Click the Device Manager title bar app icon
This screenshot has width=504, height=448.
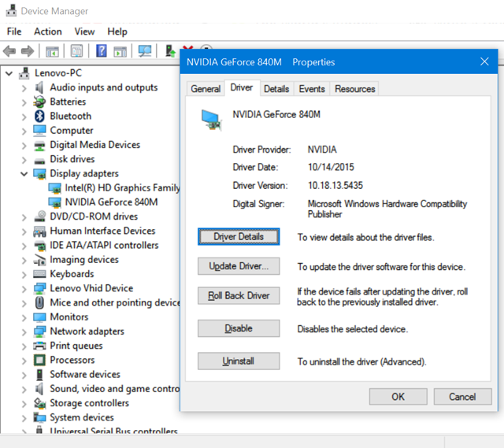point(11,10)
